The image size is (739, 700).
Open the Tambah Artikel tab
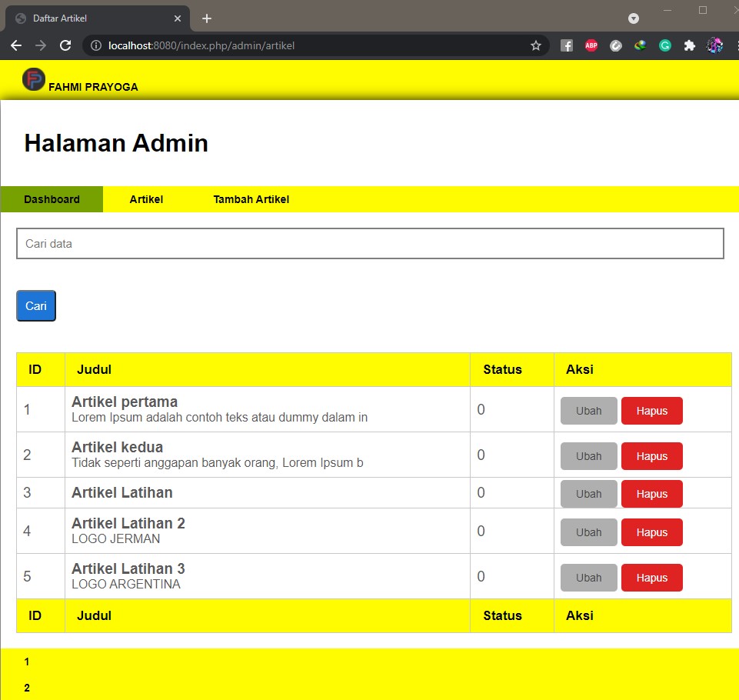click(x=251, y=199)
